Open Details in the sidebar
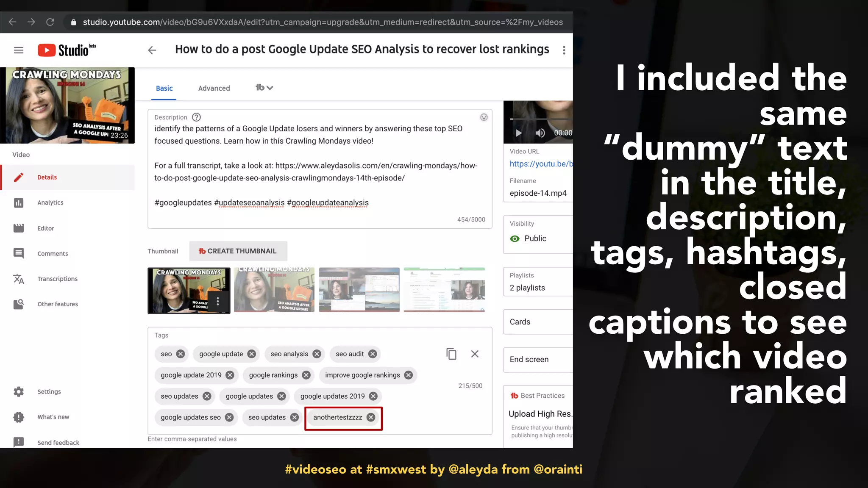The width and height of the screenshot is (868, 488). (68, 177)
